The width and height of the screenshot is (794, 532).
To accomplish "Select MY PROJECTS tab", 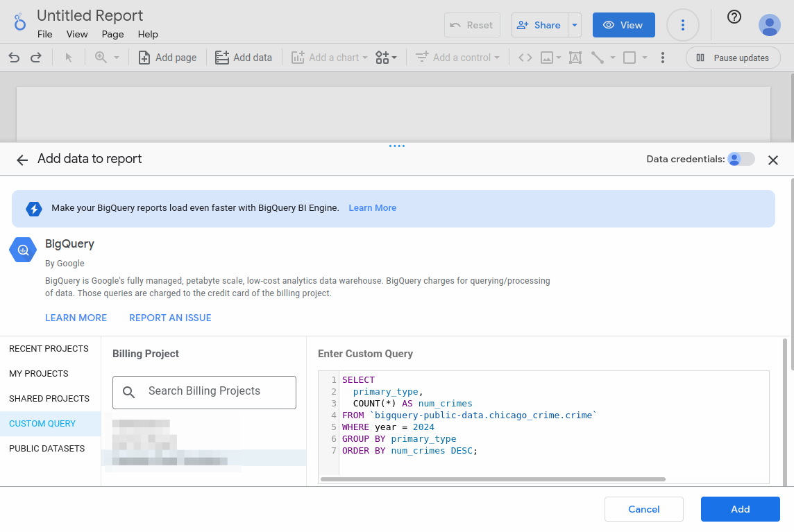I will tap(38, 374).
